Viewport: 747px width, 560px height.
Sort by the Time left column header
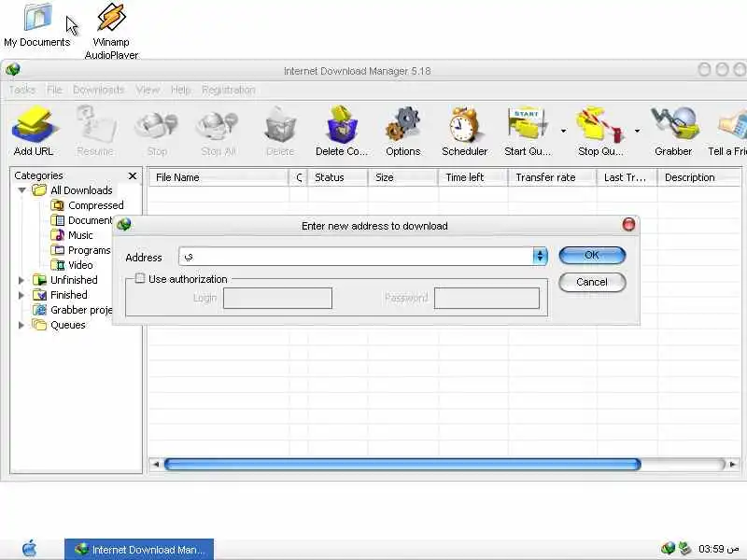pos(473,177)
